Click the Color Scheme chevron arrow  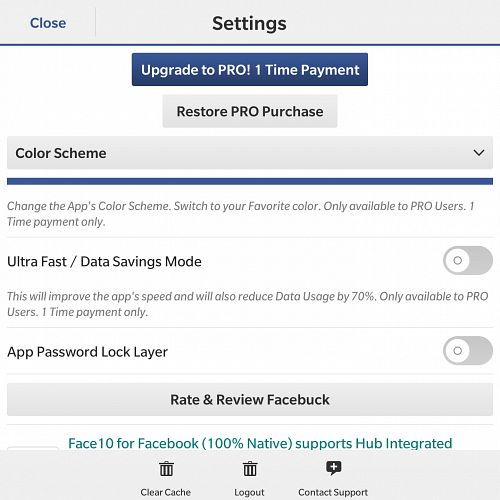tap(479, 153)
